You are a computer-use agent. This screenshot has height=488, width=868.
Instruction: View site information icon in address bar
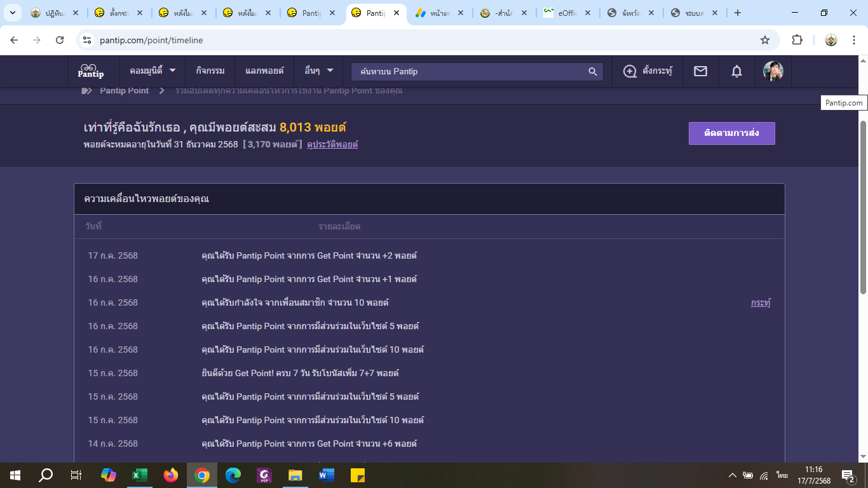(x=87, y=40)
